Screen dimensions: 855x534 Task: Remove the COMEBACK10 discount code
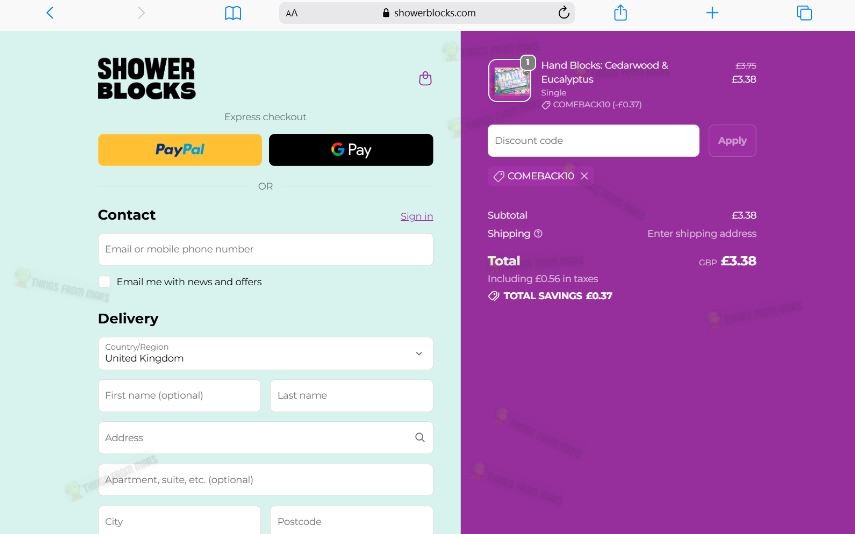(x=585, y=176)
